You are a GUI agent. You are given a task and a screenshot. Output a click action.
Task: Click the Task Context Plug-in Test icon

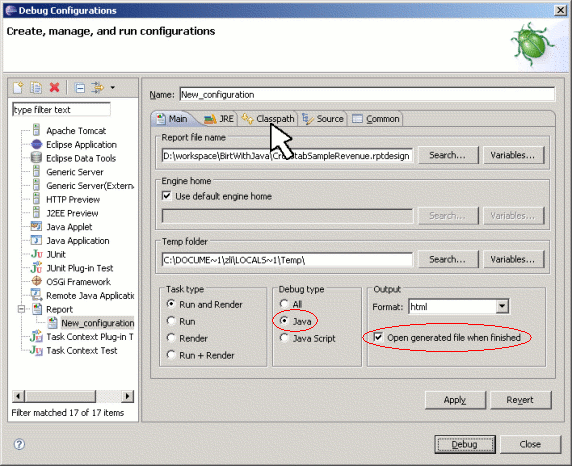point(36,336)
